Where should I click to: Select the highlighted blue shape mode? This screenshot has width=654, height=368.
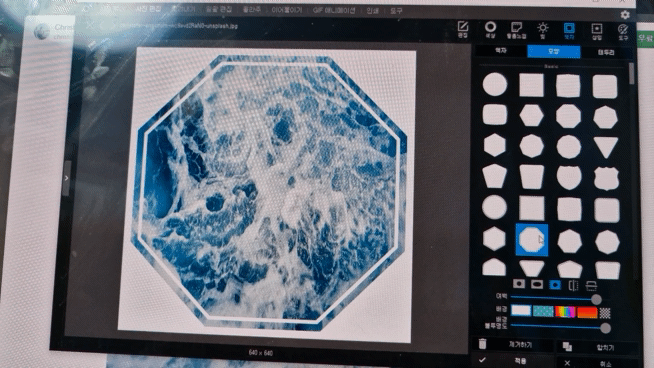(x=555, y=285)
